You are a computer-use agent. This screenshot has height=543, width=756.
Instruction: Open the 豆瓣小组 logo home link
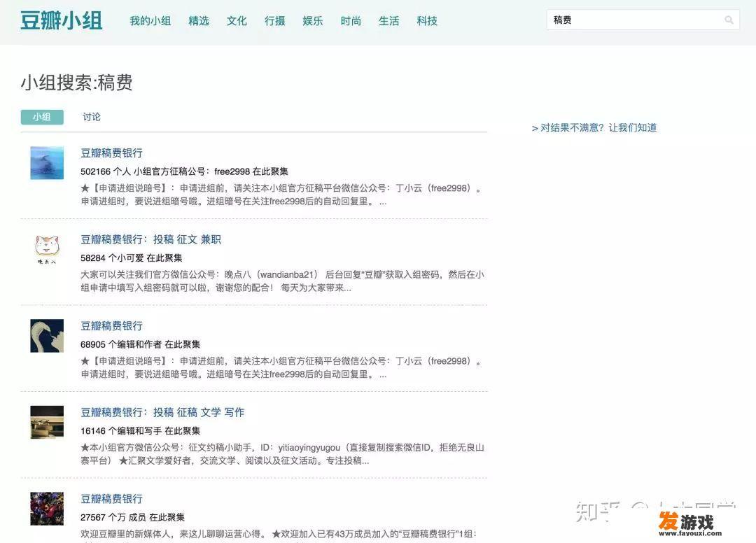[x=61, y=21]
